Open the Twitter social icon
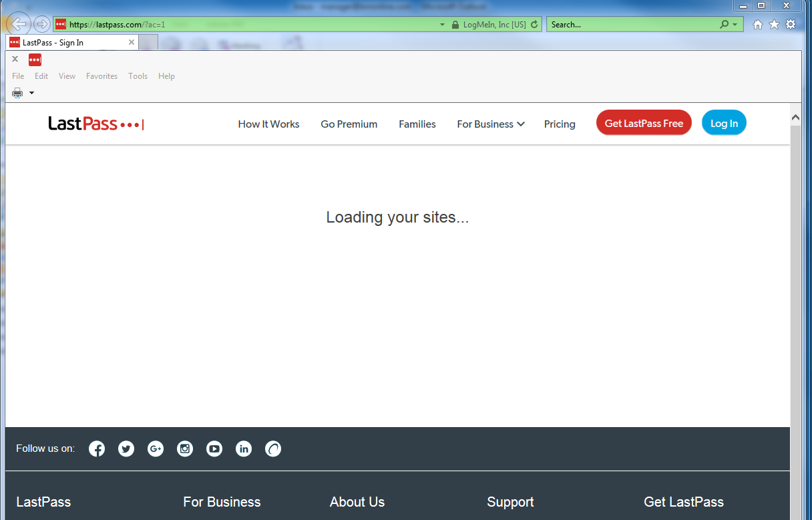 [x=126, y=449]
